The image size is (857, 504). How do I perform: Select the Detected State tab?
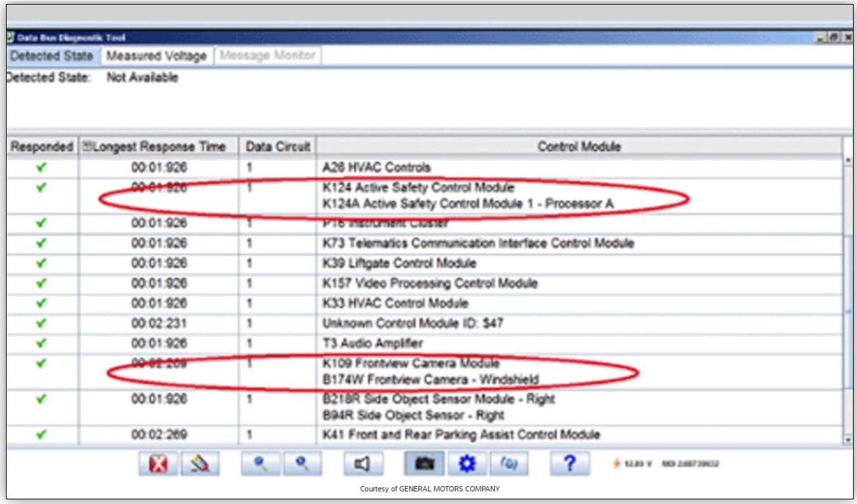52,56
